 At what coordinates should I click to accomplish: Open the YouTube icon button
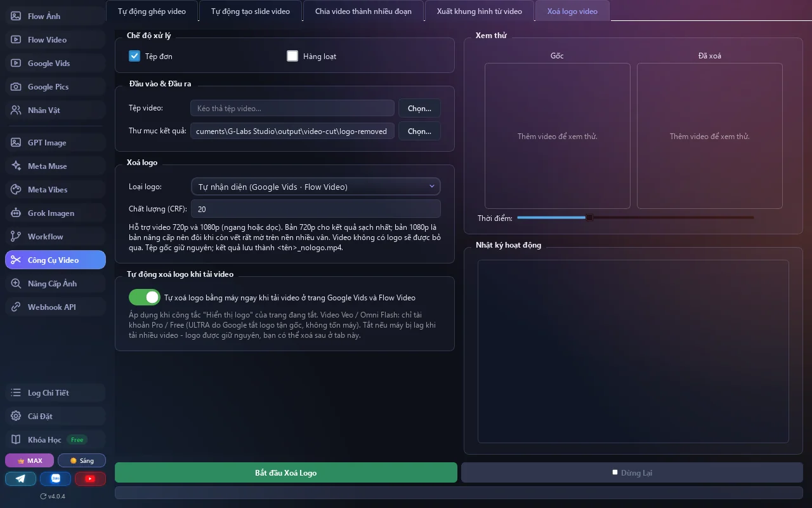click(90, 479)
